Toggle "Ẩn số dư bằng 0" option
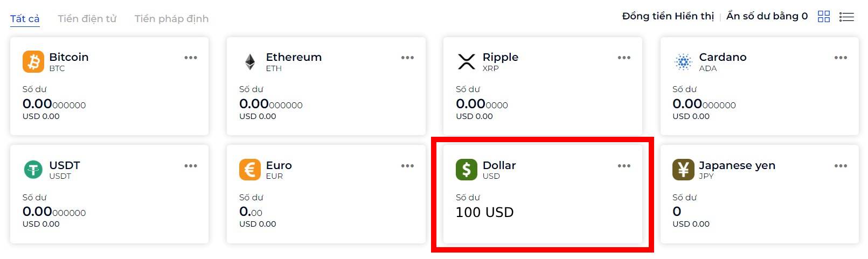 pyautogui.click(x=767, y=16)
